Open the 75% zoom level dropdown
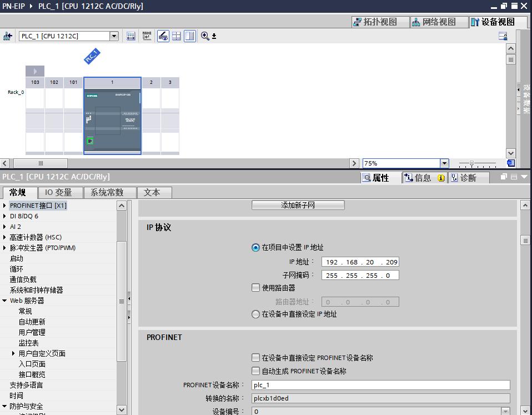The image size is (532, 415). coord(444,163)
